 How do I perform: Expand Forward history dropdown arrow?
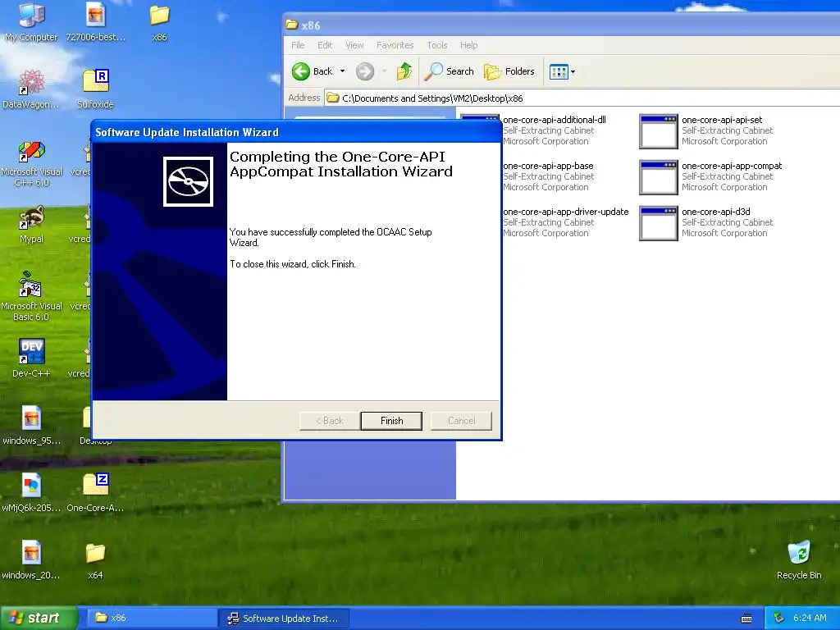click(384, 71)
